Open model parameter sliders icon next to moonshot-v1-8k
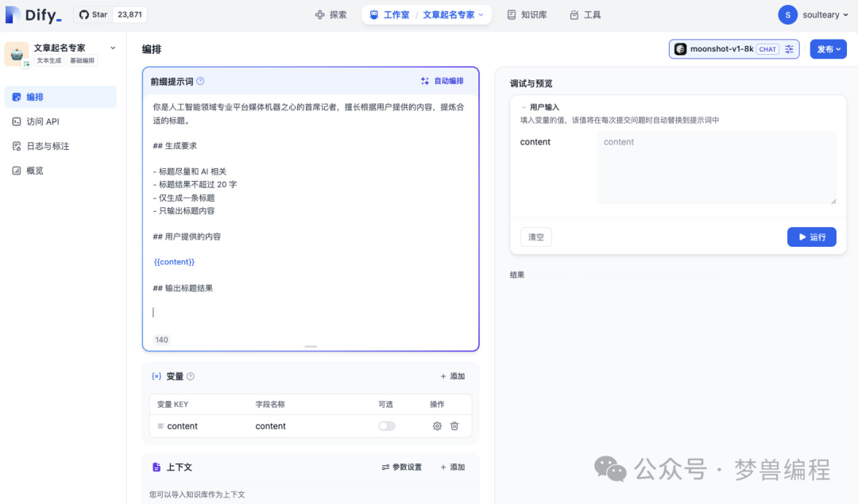The width and height of the screenshot is (858, 504). point(789,49)
